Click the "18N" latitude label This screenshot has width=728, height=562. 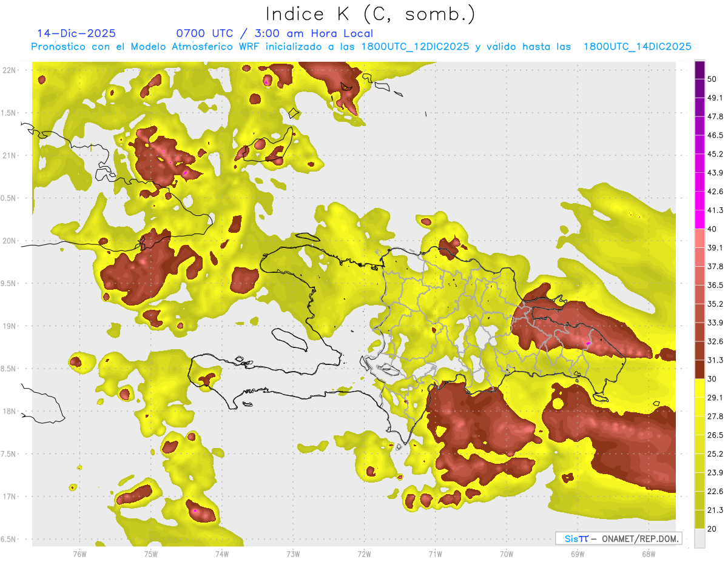(x=10, y=412)
